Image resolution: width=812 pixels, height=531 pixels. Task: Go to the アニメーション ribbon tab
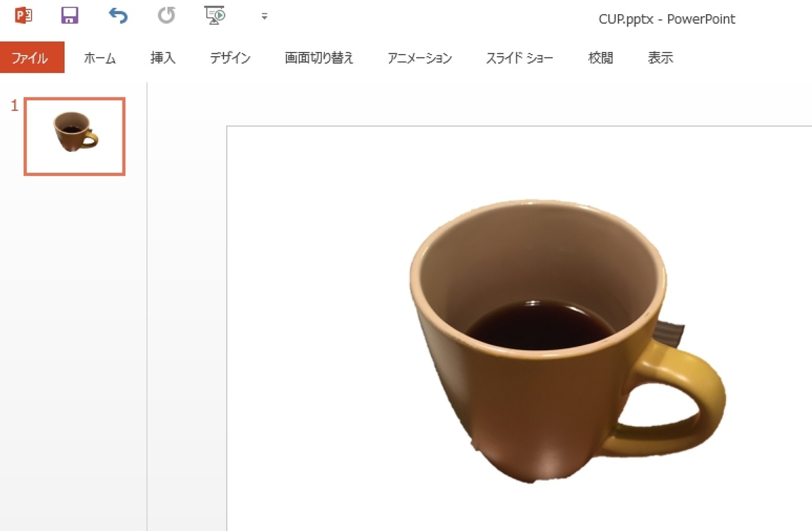tap(420, 58)
